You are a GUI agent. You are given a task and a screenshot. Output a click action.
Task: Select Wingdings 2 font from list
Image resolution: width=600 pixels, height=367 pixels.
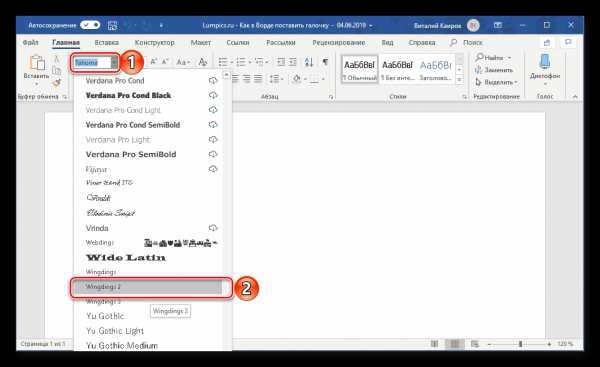[x=148, y=287]
